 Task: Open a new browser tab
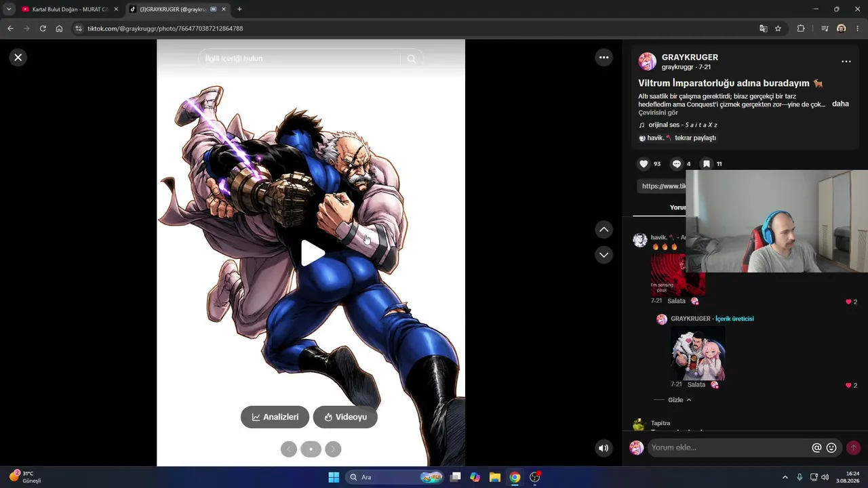239,9
